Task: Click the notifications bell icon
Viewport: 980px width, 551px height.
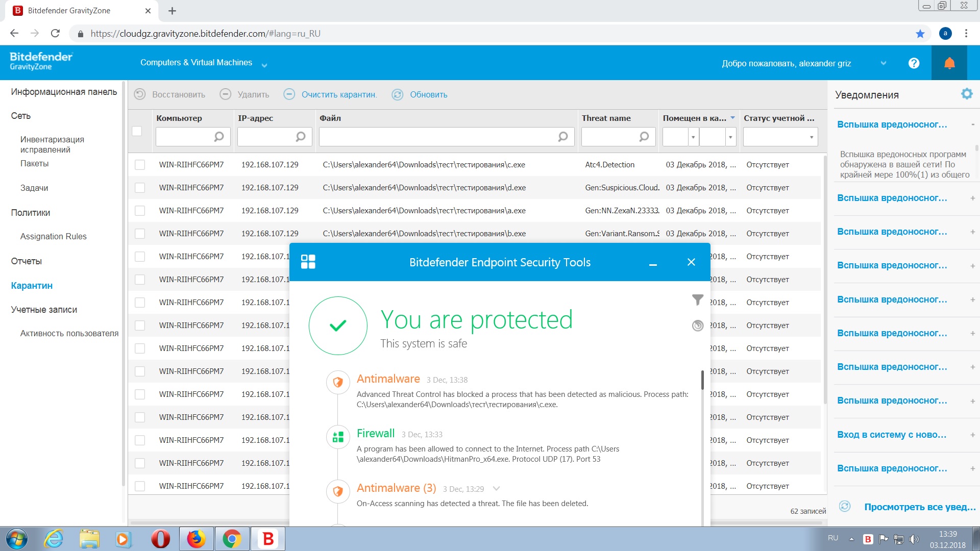Action: pyautogui.click(x=949, y=63)
